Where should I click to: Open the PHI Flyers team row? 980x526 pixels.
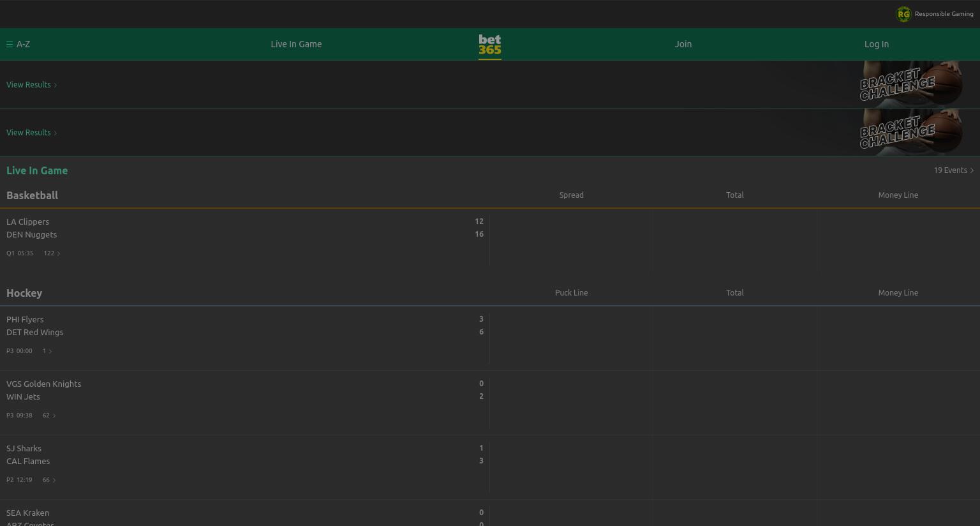tap(25, 320)
